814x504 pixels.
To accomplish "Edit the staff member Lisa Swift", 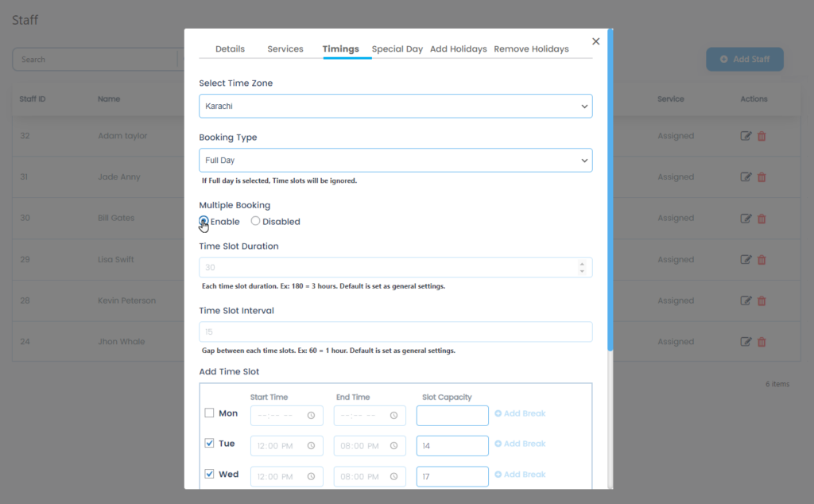I will point(745,259).
